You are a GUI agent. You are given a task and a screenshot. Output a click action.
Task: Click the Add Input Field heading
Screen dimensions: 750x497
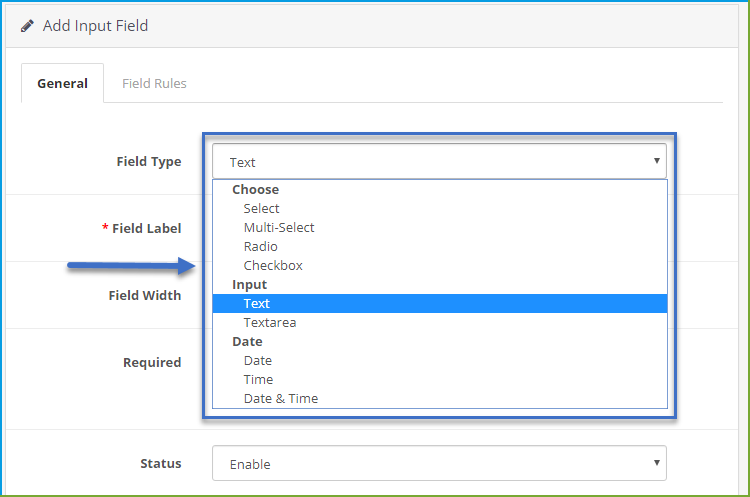point(95,26)
